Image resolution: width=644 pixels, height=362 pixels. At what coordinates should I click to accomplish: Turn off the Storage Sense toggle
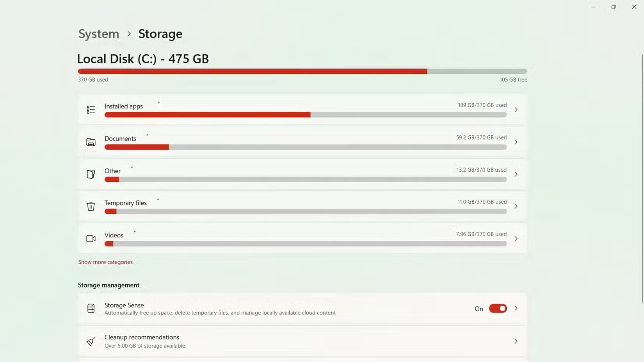click(x=497, y=308)
